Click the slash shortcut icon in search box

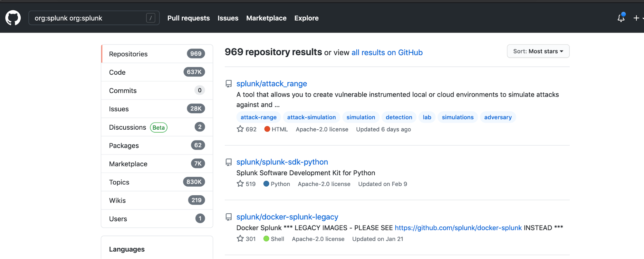click(x=150, y=18)
